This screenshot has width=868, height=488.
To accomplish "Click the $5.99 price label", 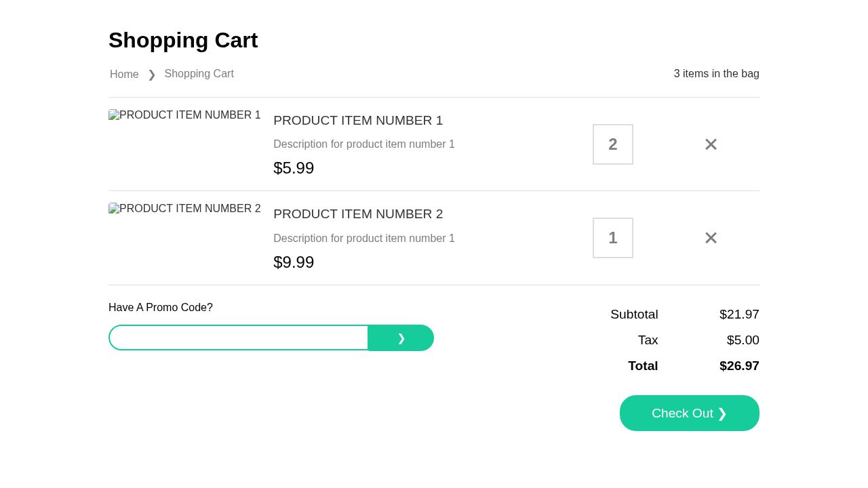I will pos(294,168).
